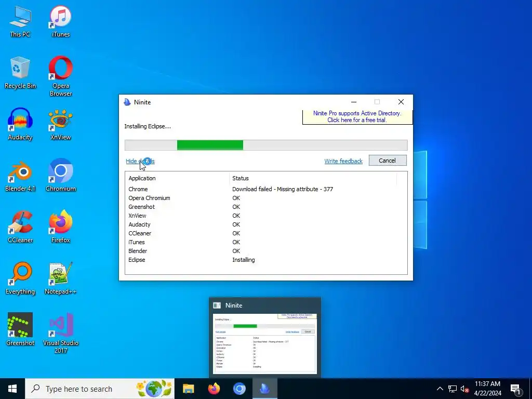532x399 pixels.
Task: Select the XnView desktop shortcut
Action: point(60,124)
